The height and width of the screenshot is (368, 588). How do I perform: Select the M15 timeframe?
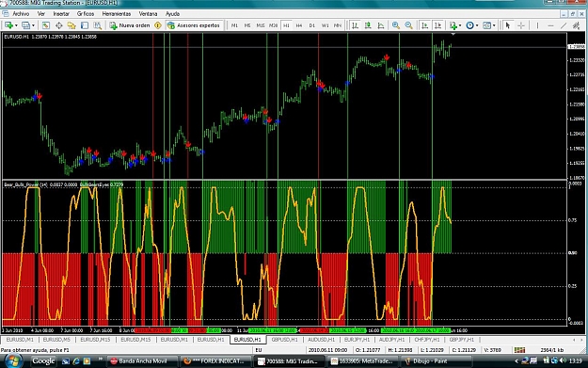(261, 25)
